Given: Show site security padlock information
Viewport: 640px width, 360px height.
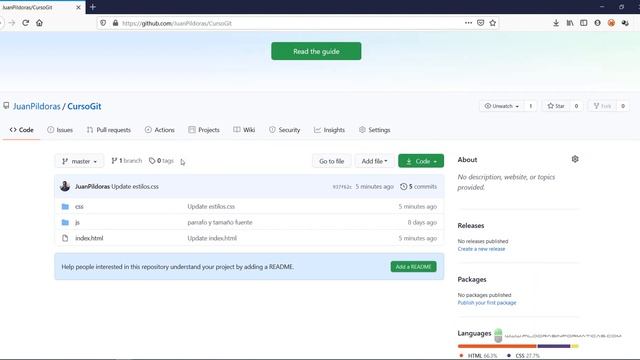Looking at the screenshot, I should point(116,23).
